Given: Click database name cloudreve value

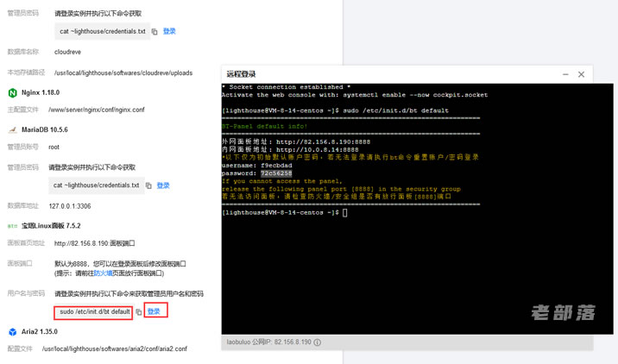Looking at the screenshot, I should click(68, 52).
